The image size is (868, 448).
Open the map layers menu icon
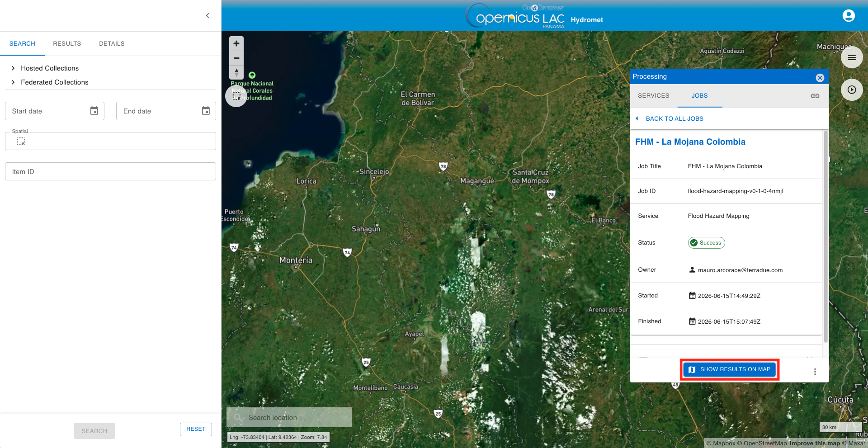(x=852, y=57)
